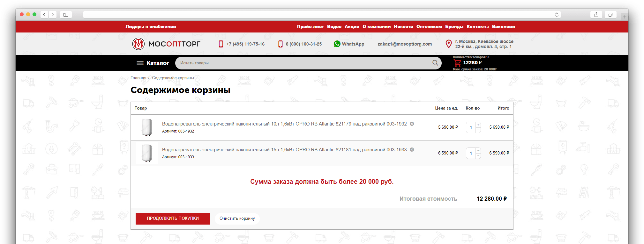Click the Safari Share button
644x244 pixels.
[596, 15]
